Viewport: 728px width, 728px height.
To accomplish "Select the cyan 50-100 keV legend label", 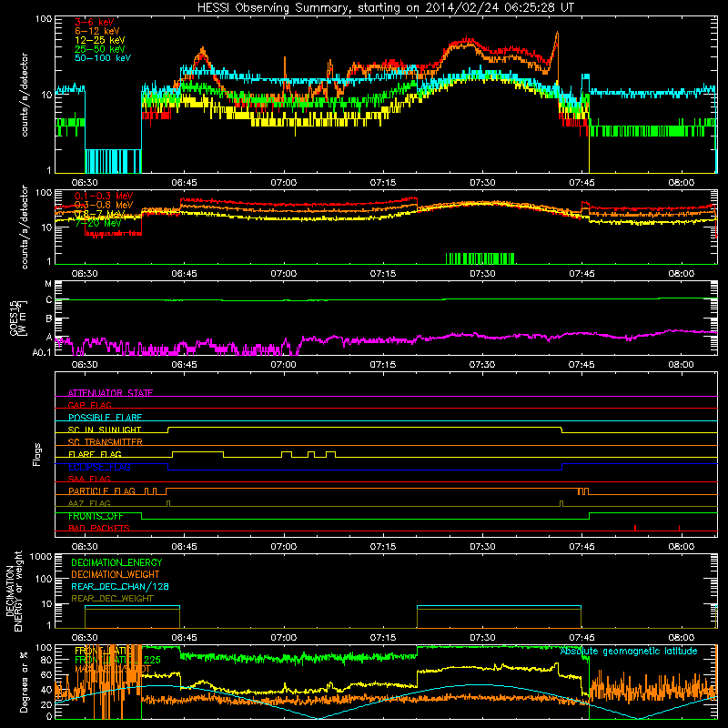I will 103,58.
